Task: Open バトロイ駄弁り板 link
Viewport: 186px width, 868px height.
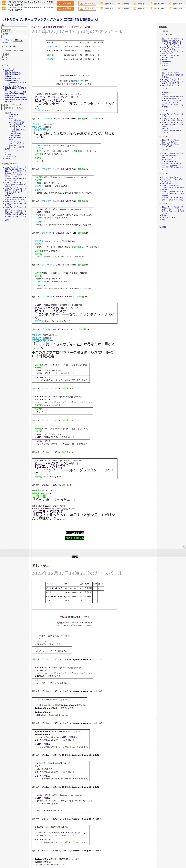Action: [15, 120]
